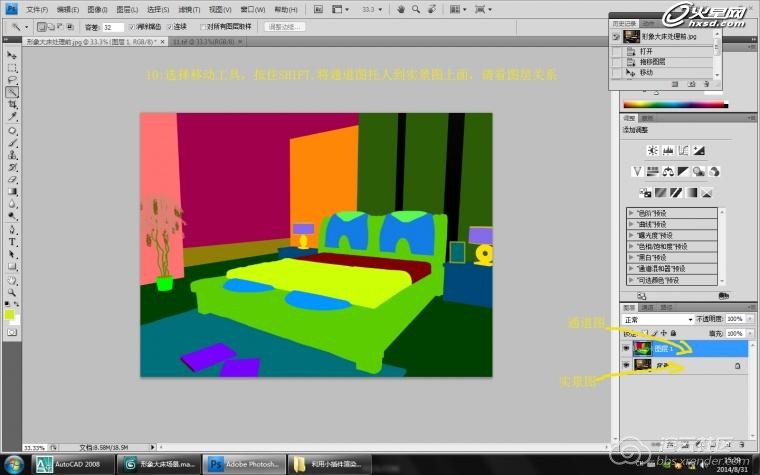Select the Clone Stamp tool
Image resolution: width=760 pixels, height=475 pixels.
click(x=12, y=155)
